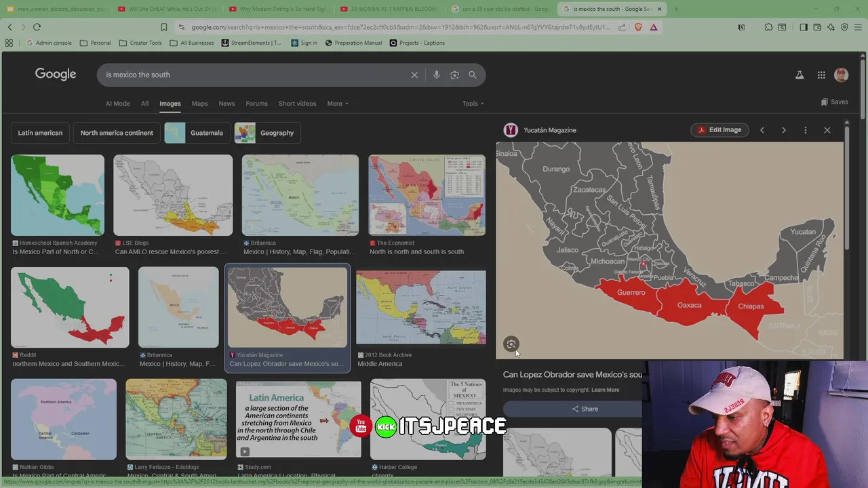Open three-dot more options in preview panel
868x488 pixels.
(806, 130)
